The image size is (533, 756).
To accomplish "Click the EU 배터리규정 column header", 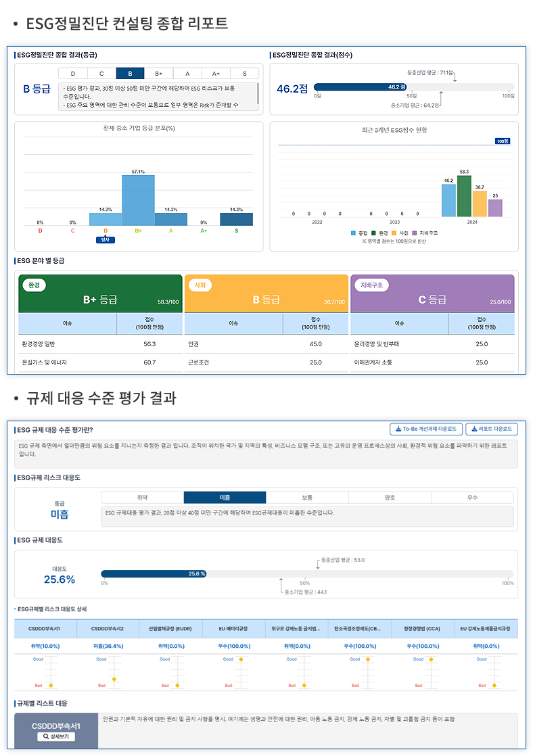I will click(233, 629).
